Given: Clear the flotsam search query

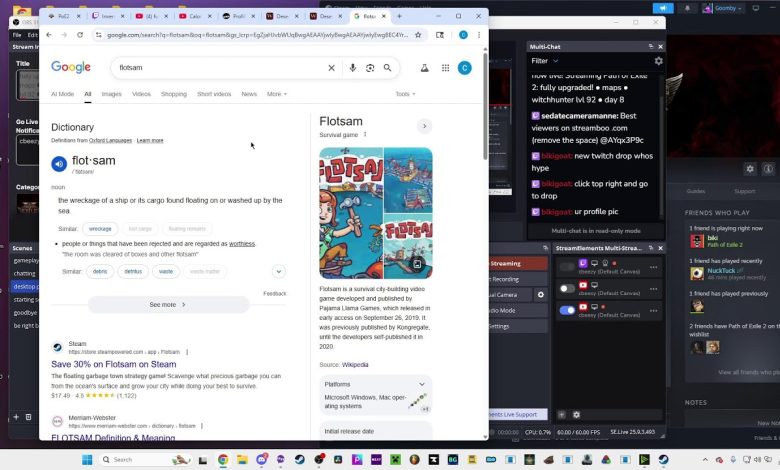Looking at the screenshot, I should coord(331,68).
